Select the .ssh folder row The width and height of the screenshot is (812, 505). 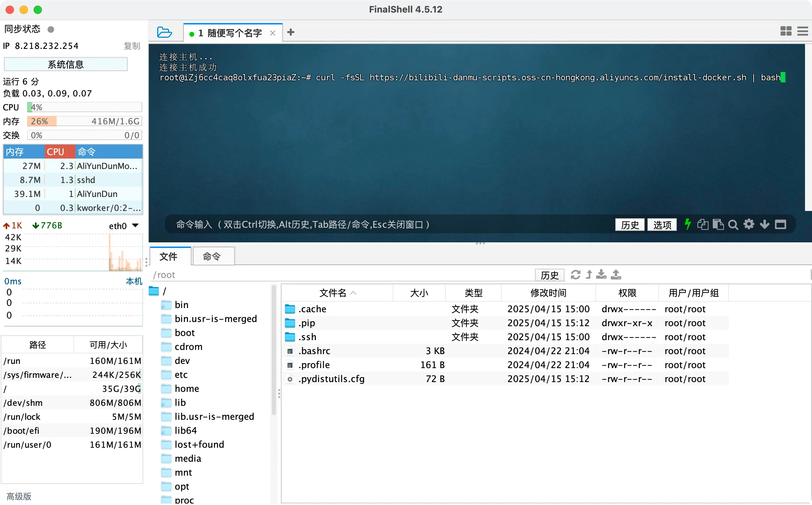[x=505, y=337]
